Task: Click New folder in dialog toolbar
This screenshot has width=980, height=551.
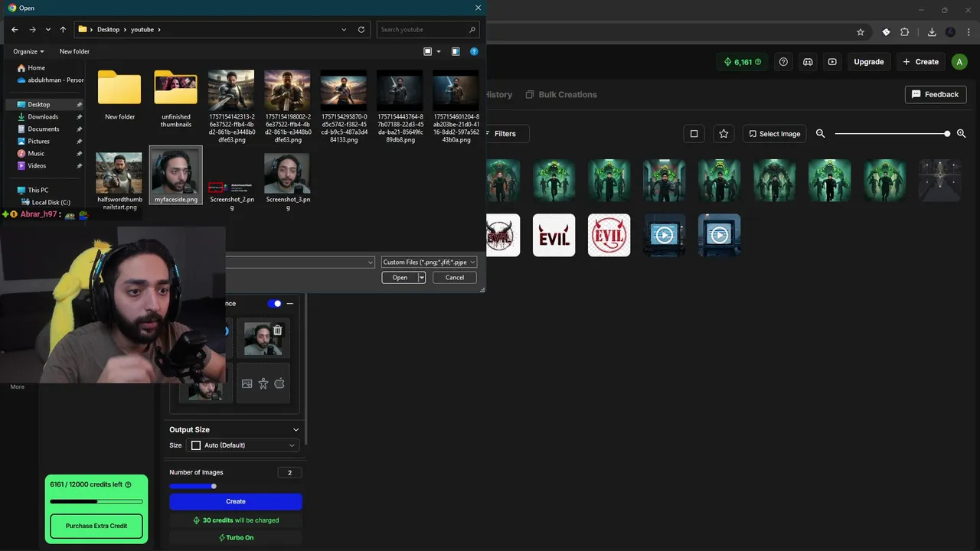Action: [x=74, y=51]
